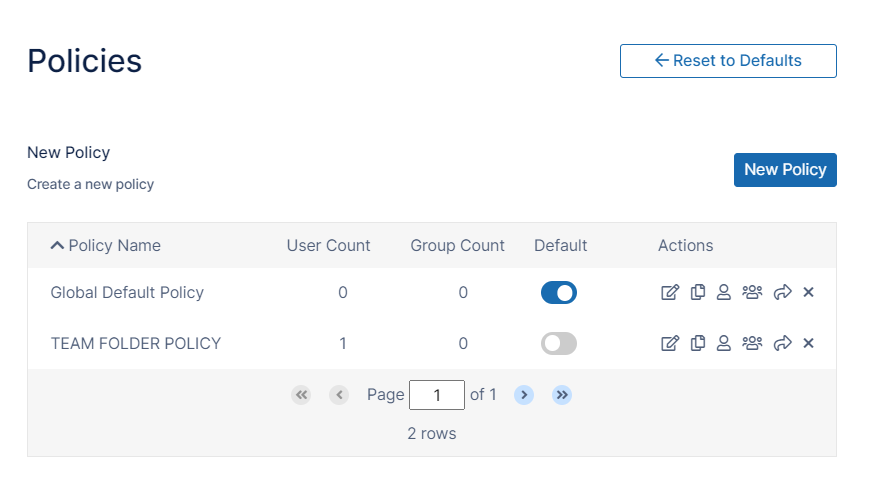Click Reset to Defaults button
Viewport: 878px width, 484px height.
[x=728, y=61]
